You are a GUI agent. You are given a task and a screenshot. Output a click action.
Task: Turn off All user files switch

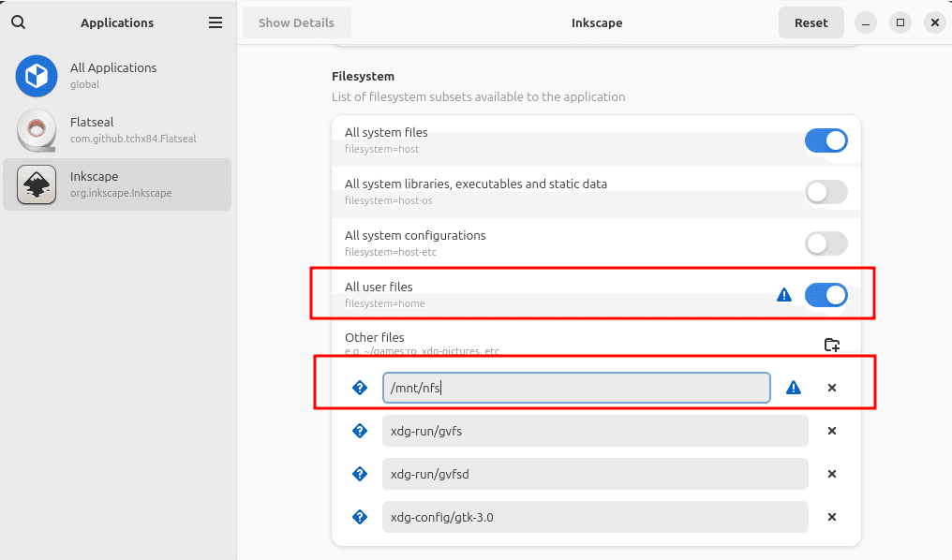point(826,295)
